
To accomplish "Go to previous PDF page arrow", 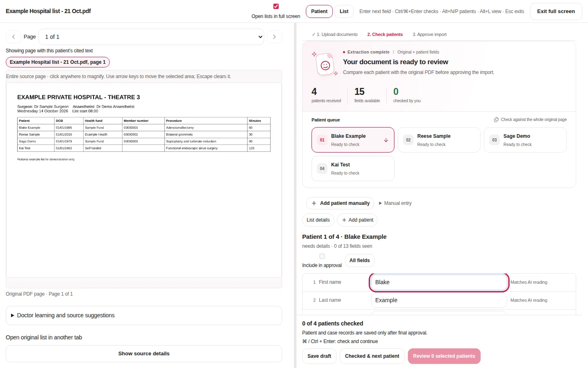I will 13,37.
